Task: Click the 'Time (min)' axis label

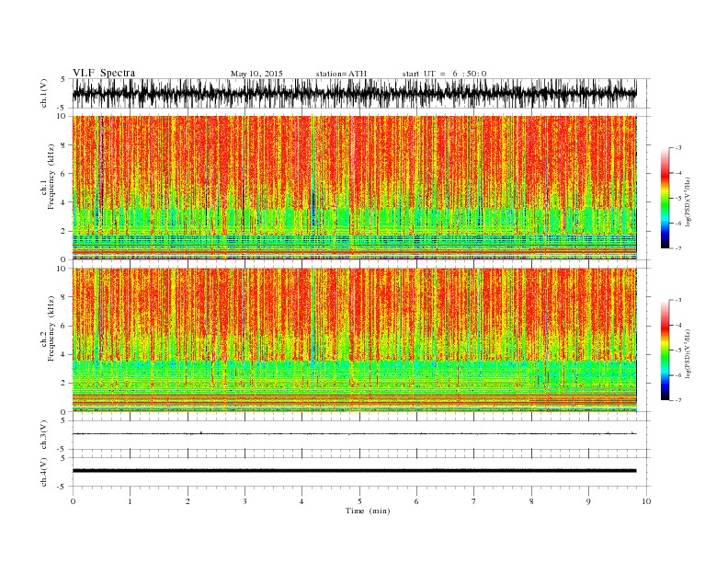Action: [368, 511]
